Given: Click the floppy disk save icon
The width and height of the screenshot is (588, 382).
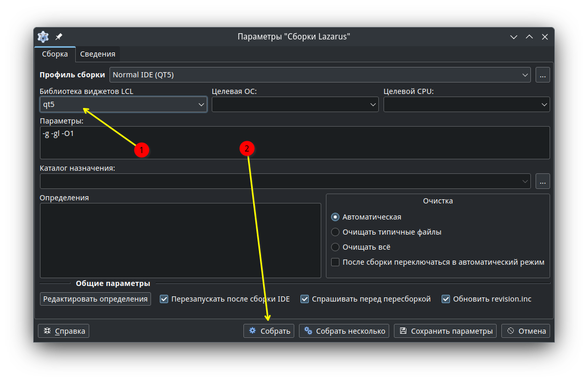Looking at the screenshot, I should click(403, 331).
